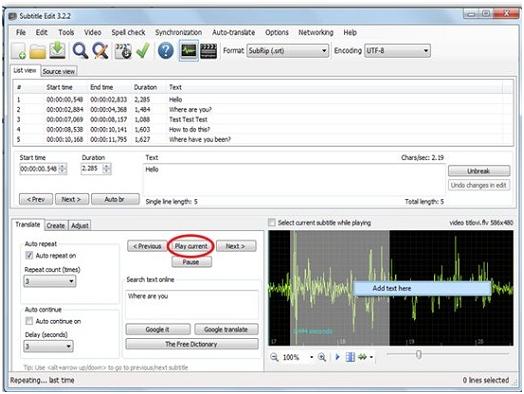
Task: Open the Auto-translate menu
Action: click(x=234, y=32)
